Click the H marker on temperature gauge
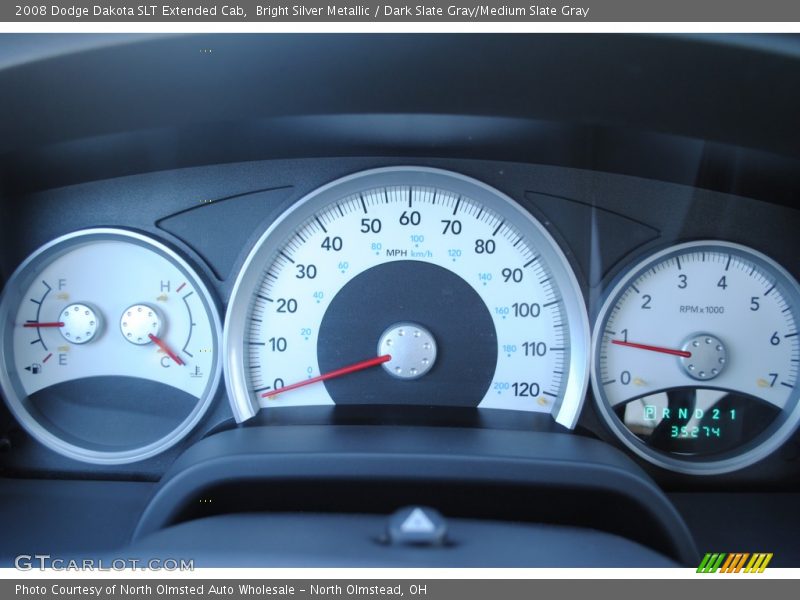Screen dimensions: 800x600 point(164,286)
